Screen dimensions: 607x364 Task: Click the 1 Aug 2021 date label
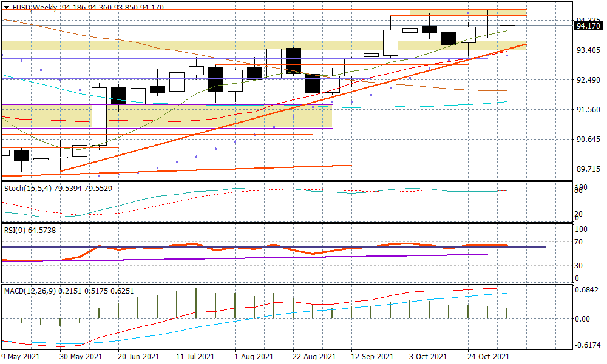coord(254,357)
